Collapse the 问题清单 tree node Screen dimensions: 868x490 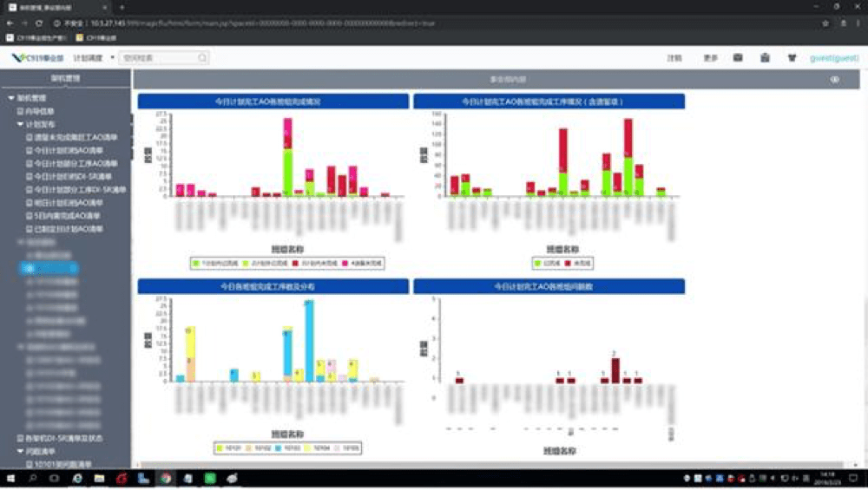20,452
